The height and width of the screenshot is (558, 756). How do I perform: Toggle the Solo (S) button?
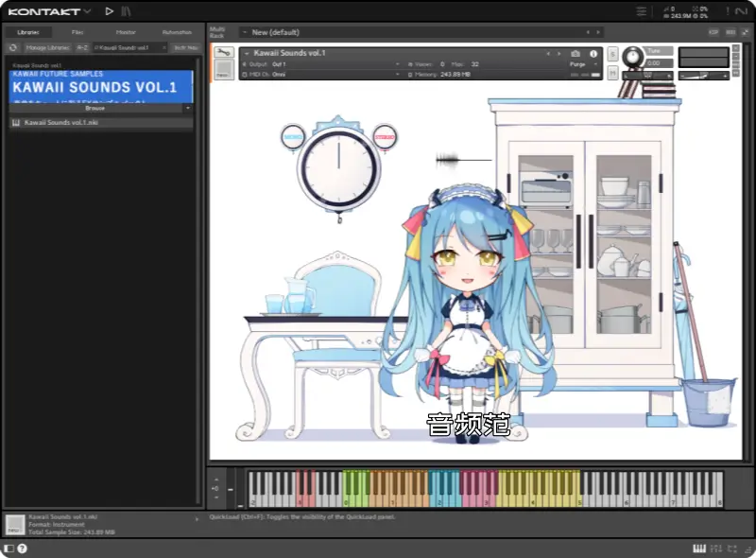(x=612, y=54)
